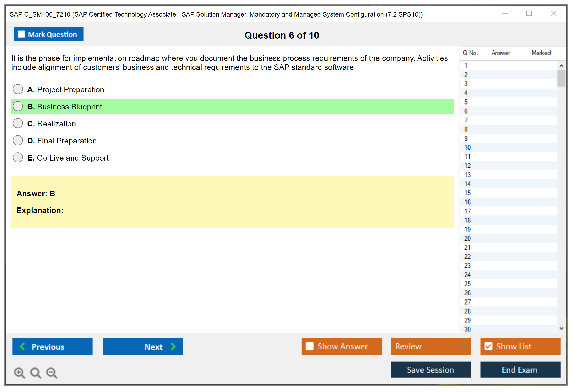Click the Answer column header

tap(501, 53)
